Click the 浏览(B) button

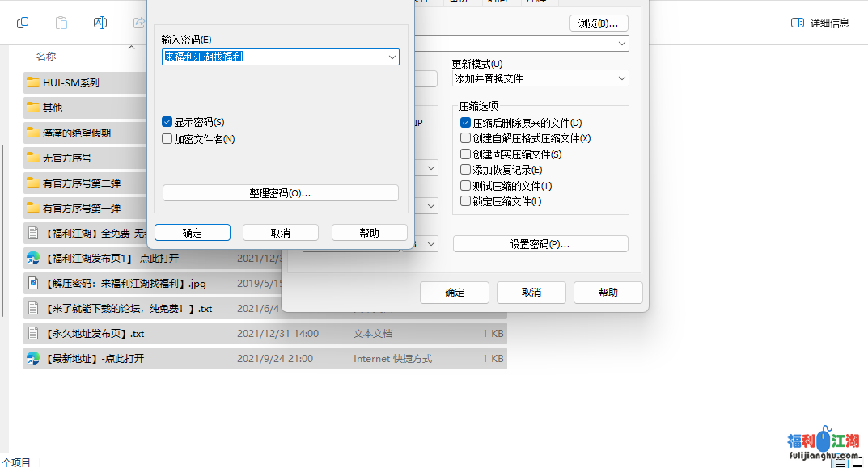click(x=598, y=23)
